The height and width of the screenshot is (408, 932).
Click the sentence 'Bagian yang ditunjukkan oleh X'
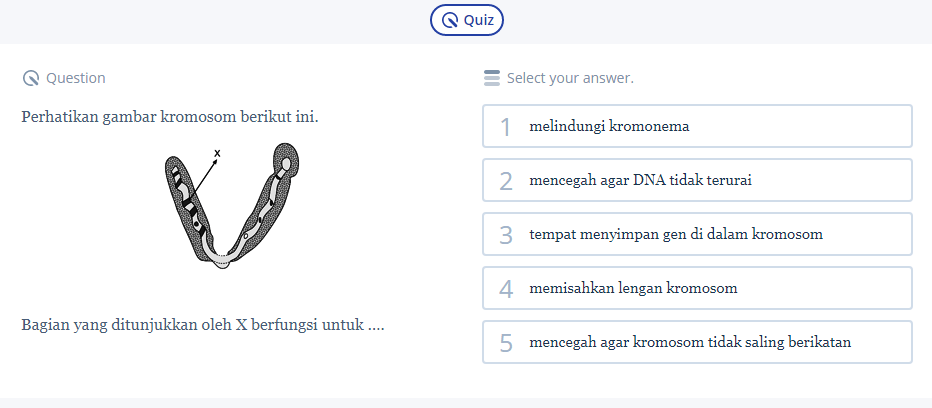click(203, 325)
